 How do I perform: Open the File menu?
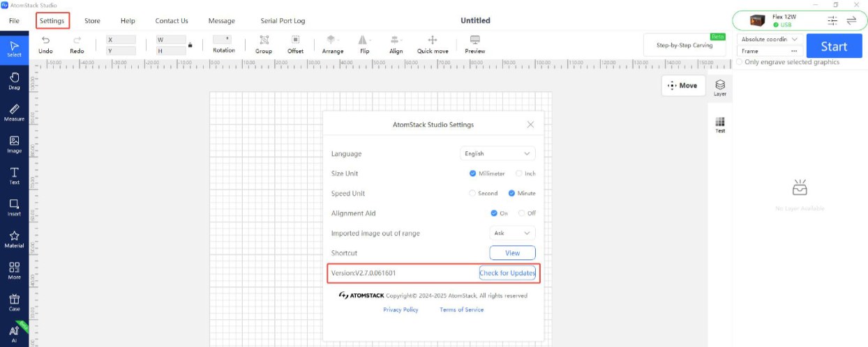coord(14,21)
